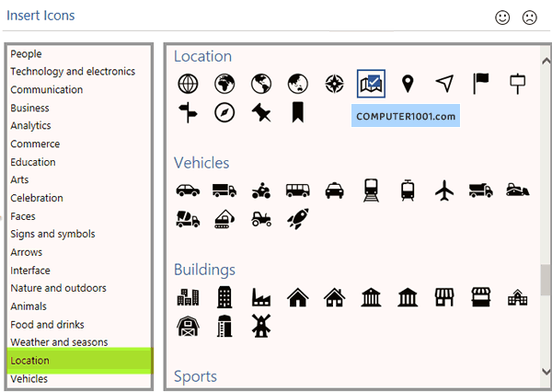Choose the house with chimney icon
552x392 pixels.
click(x=334, y=297)
